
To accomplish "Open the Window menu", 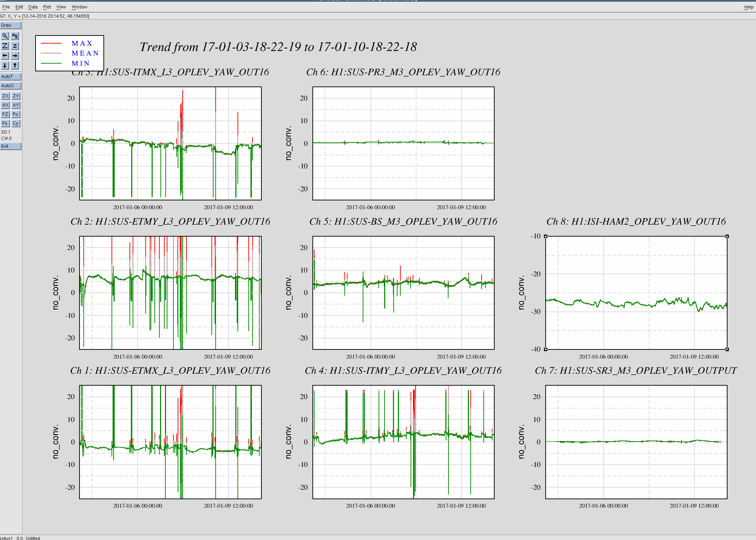I will coord(80,7).
